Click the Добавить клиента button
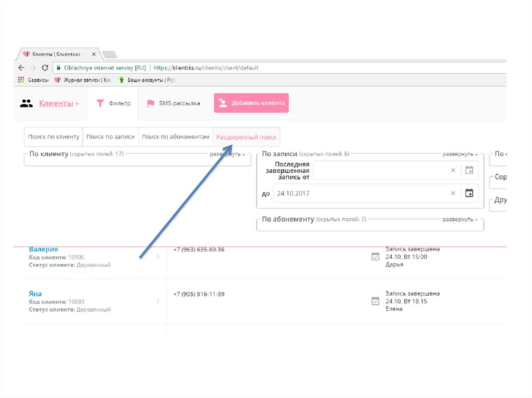The width and height of the screenshot is (532, 398). tap(251, 103)
